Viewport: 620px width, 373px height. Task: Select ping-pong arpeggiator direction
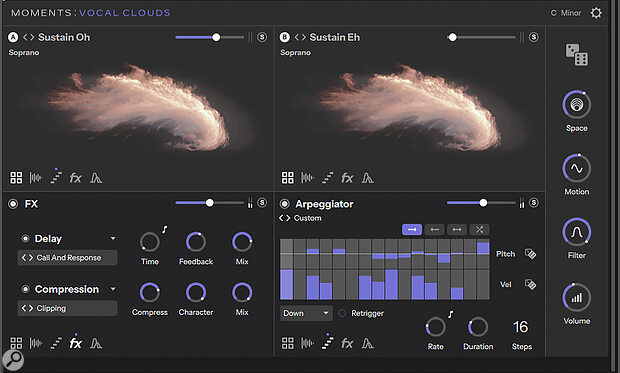pos(457,229)
